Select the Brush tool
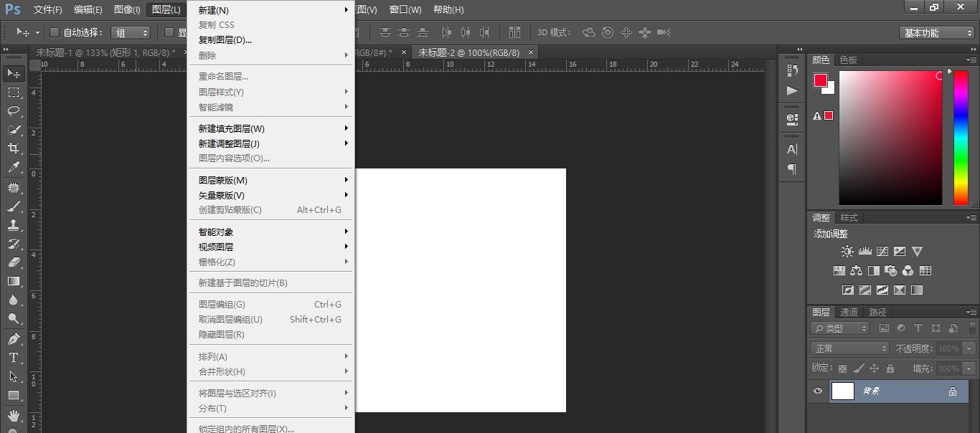980x433 pixels. click(14, 206)
